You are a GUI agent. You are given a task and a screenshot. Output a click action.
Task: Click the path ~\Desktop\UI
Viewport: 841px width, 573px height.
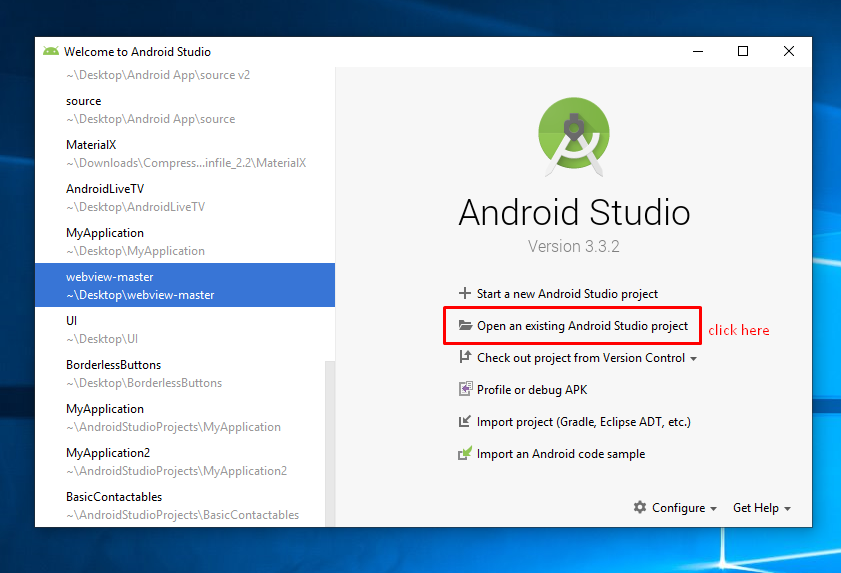pos(102,339)
